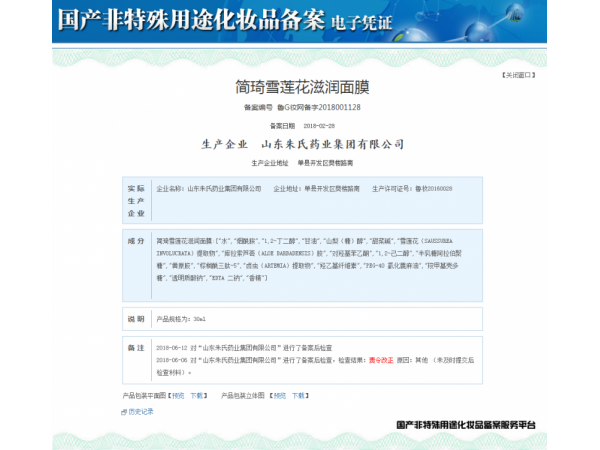
Task: Click the production license number 鲁妆20160028
Action: 434,189
